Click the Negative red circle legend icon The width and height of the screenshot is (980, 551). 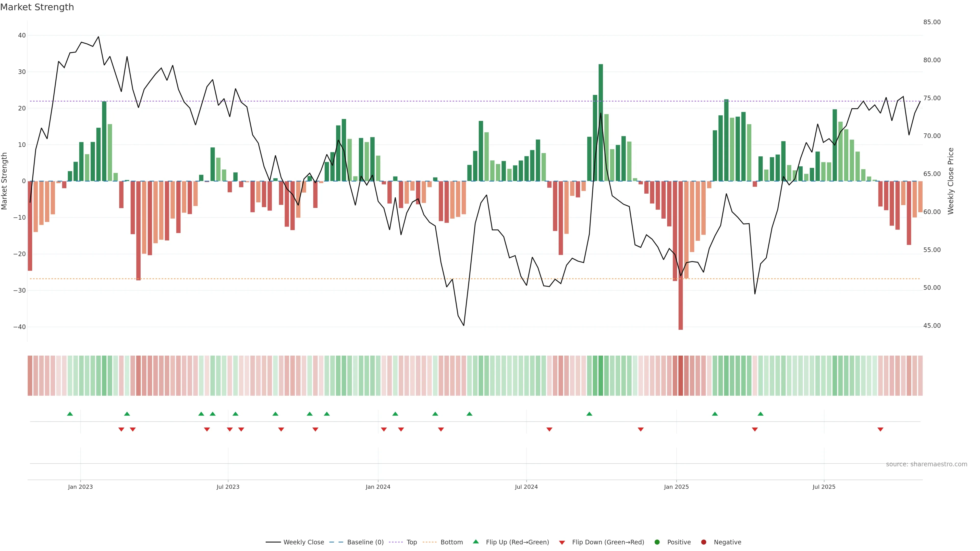click(703, 542)
